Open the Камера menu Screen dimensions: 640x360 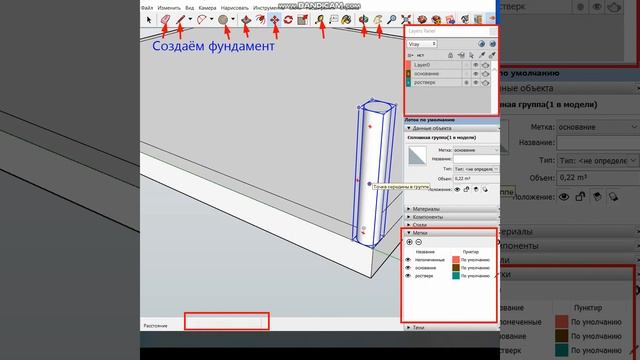[x=207, y=8]
